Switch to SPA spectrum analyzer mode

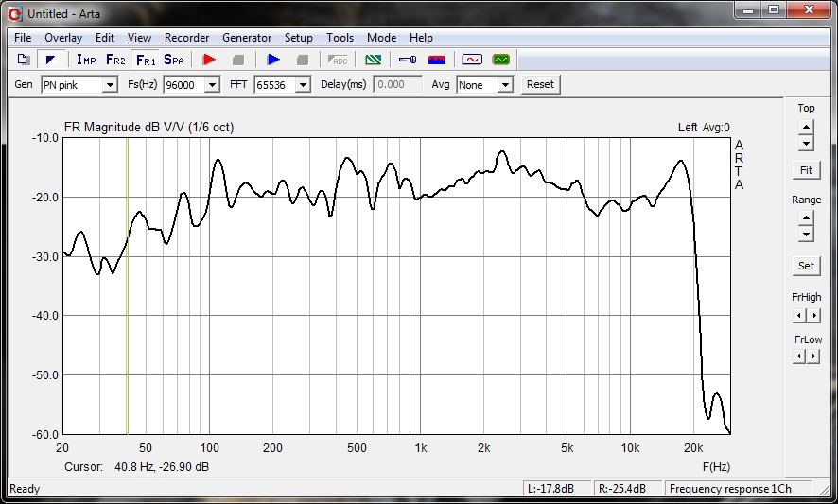tap(174, 60)
